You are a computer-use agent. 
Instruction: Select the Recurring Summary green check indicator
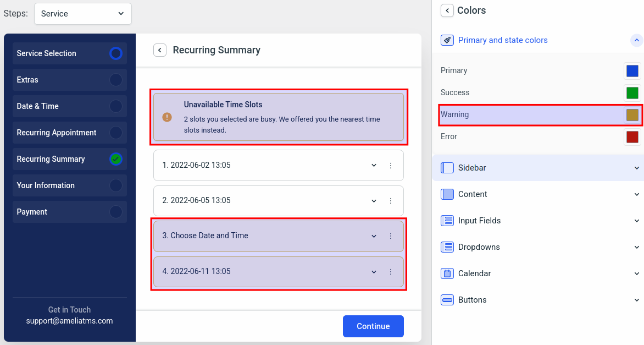115,159
